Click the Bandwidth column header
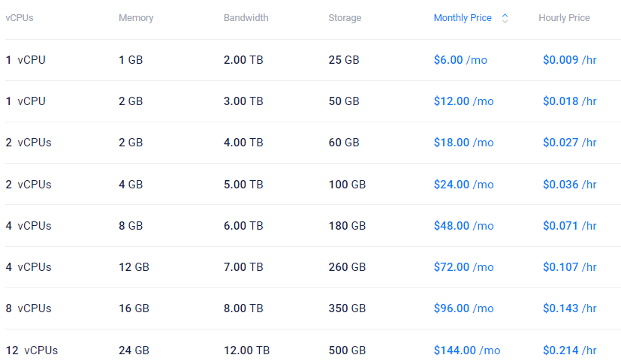621x364 pixels. pos(246,18)
